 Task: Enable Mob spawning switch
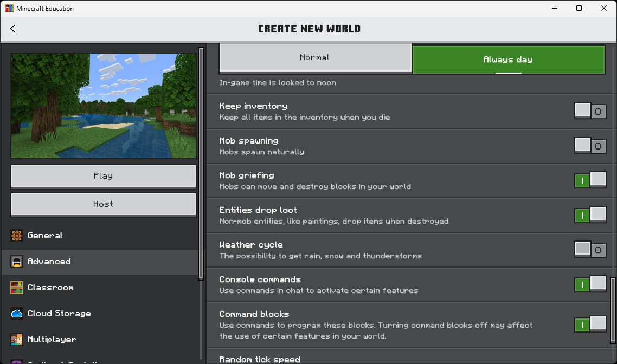point(590,146)
